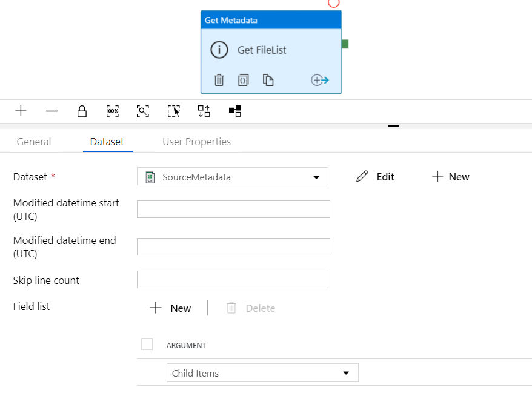Toggle the canvas lock icon
532x402 pixels.
click(82, 111)
